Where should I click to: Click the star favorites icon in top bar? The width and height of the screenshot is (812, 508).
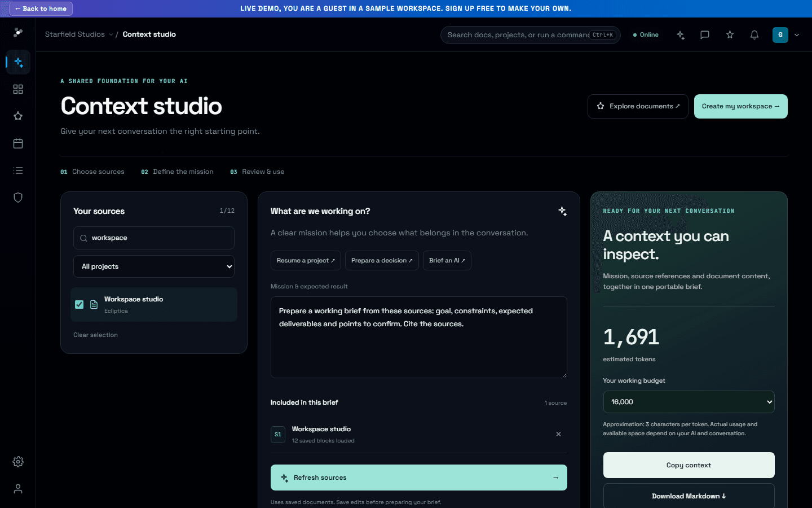pos(730,35)
